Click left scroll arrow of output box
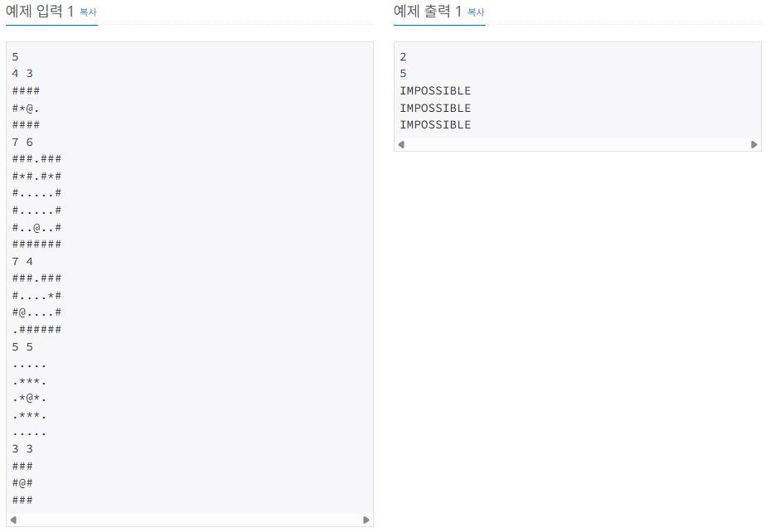This screenshot has height=532, width=770. 401,144
